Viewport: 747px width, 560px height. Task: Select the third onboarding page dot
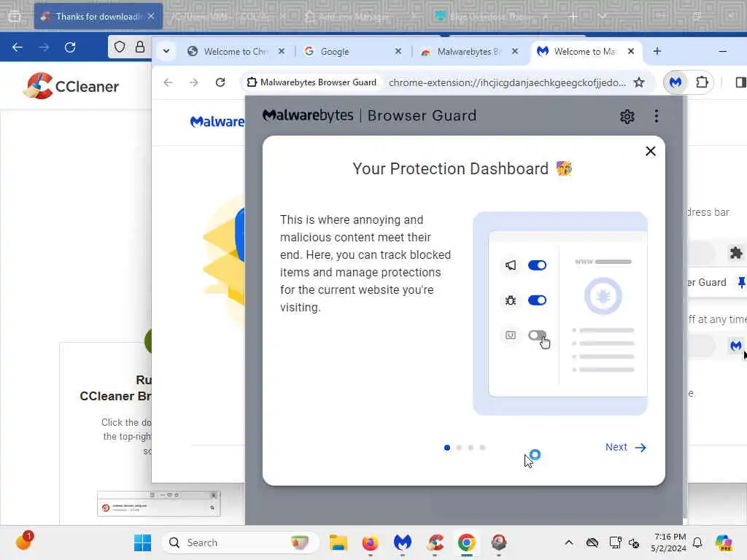pos(471,448)
